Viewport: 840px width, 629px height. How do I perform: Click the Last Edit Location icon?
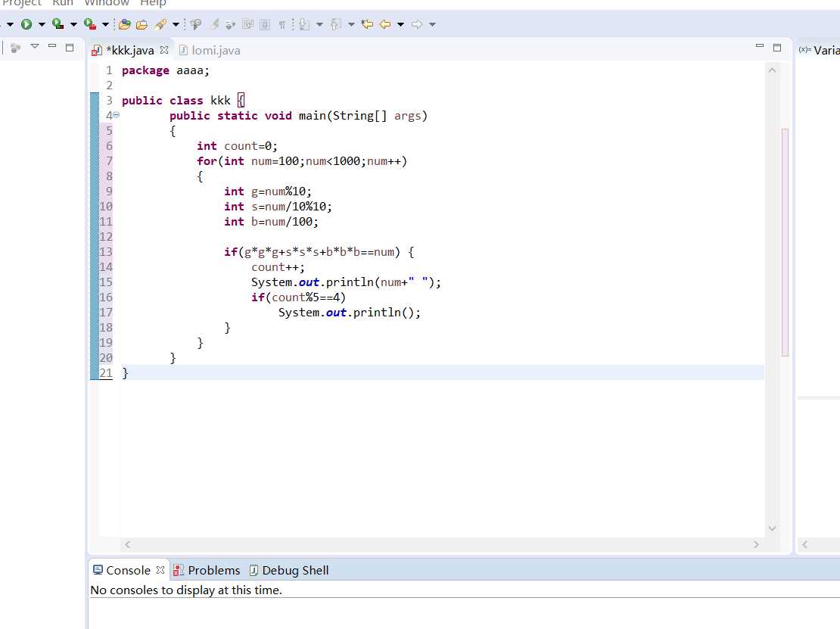point(368,24)
